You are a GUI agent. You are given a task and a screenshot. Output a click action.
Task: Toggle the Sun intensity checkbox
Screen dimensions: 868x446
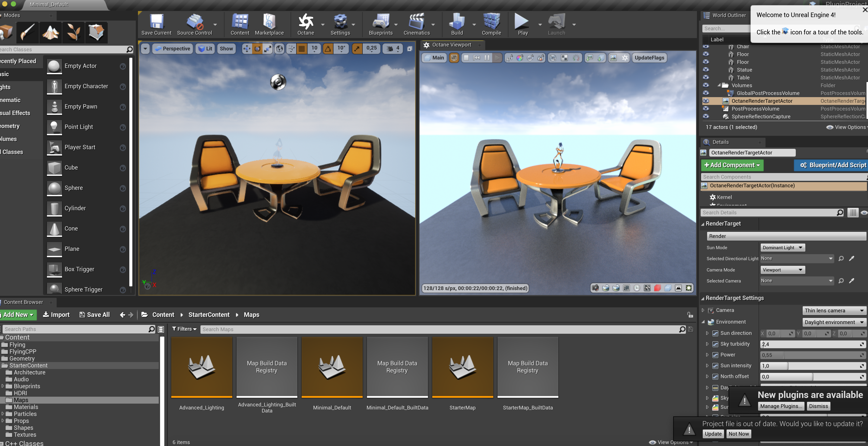(x=715, y=366)
